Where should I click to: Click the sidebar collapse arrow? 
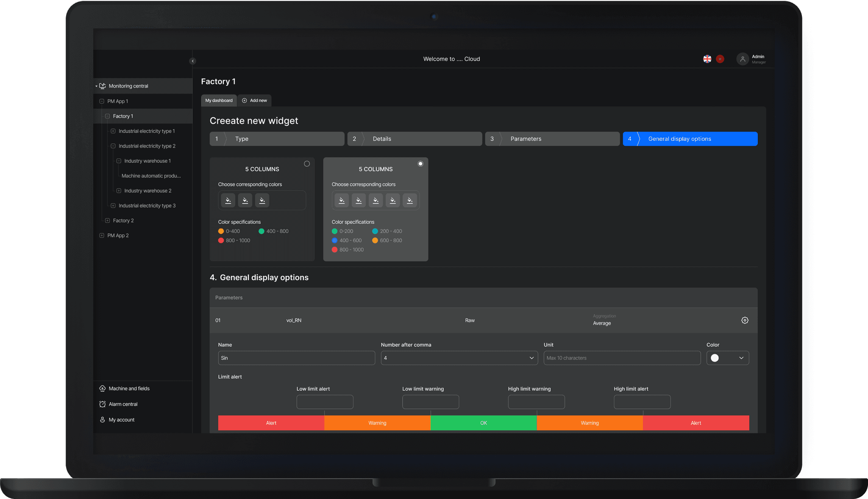(192, 61)
